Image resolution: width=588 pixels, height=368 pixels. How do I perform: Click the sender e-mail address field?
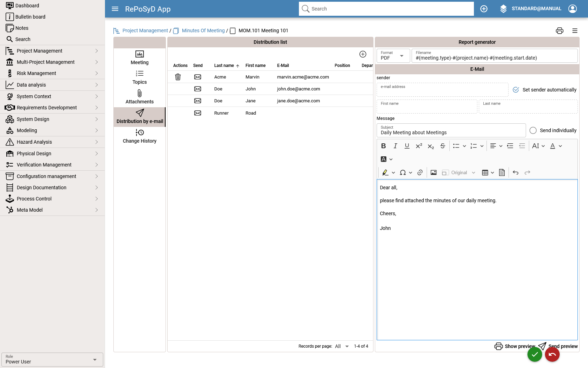[x=442, y=90]
